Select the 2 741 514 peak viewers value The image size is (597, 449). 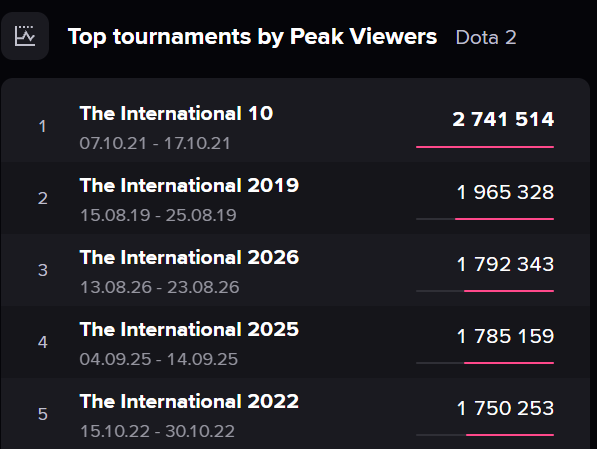503,119
